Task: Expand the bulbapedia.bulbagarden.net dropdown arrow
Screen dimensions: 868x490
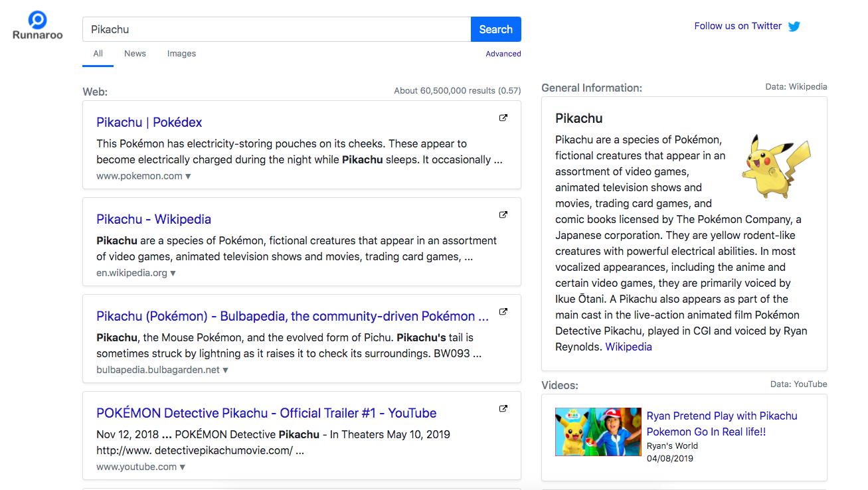Action: click(x=225, y=370)
